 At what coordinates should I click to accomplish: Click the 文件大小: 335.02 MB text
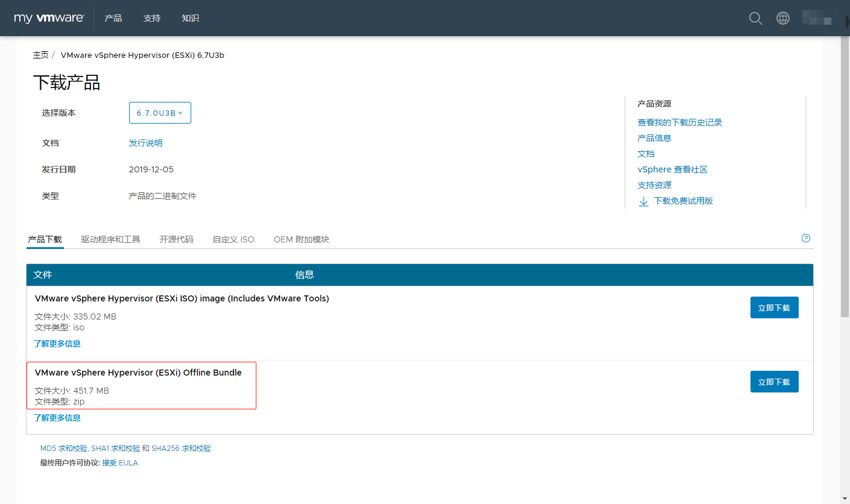(x=75, y=317)
